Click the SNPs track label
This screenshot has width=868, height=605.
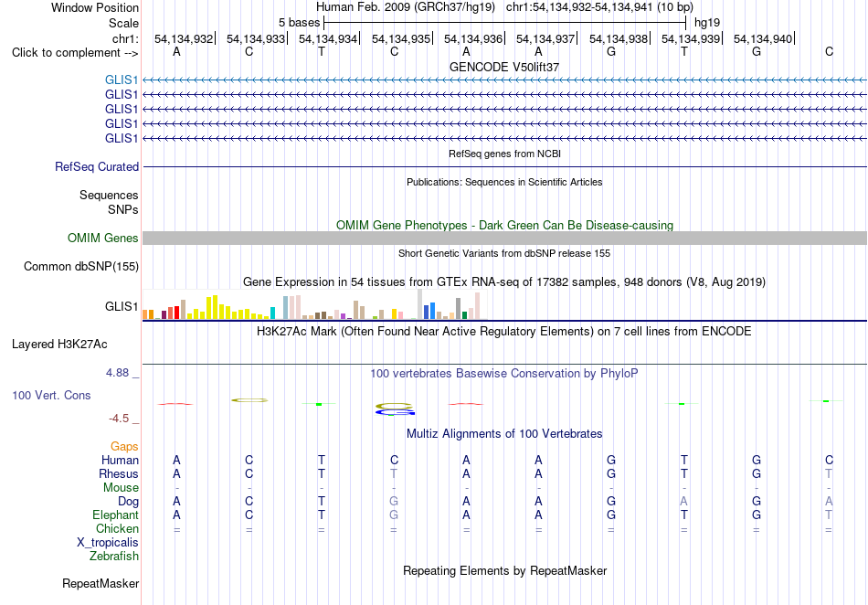pos(123,209)
